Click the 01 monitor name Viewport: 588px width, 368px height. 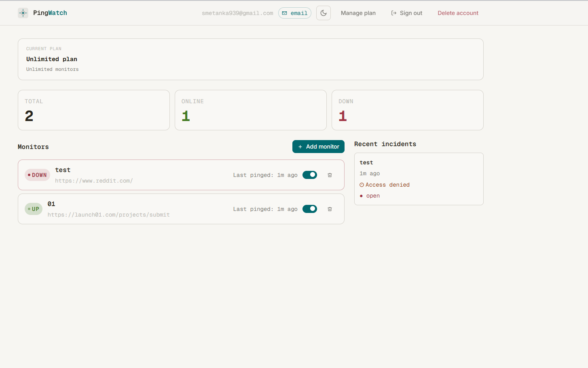coord(51,204)
